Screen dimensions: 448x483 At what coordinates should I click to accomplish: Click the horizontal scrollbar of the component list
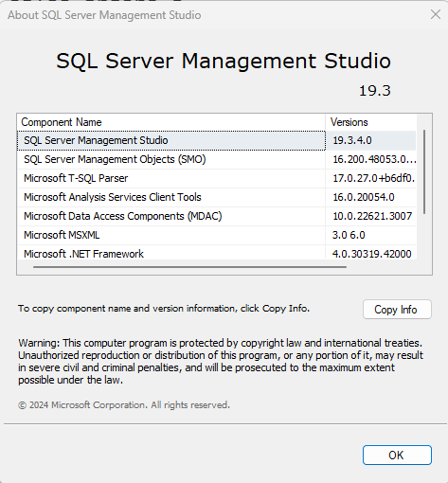click(189, 267)
